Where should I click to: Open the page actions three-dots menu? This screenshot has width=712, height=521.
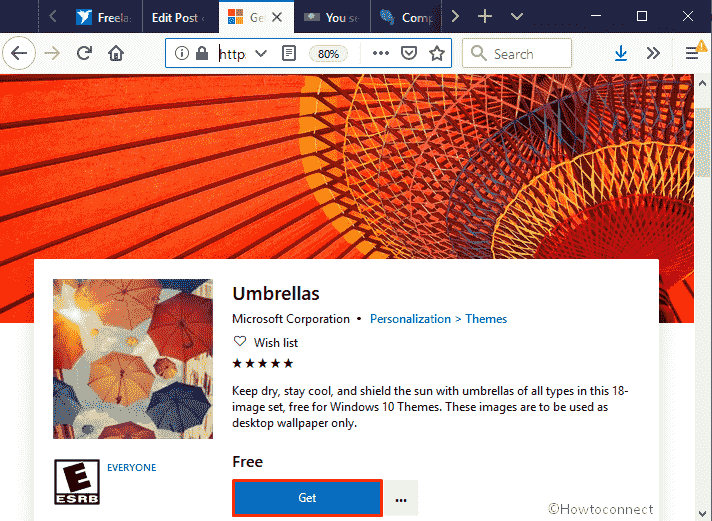pyautogui.click(x=381, y=54)
